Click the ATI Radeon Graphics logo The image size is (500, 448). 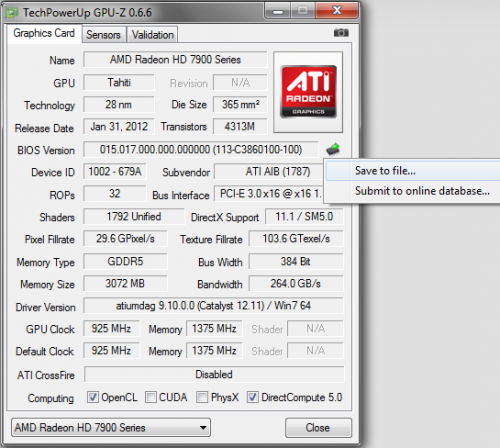click(308, 92)
